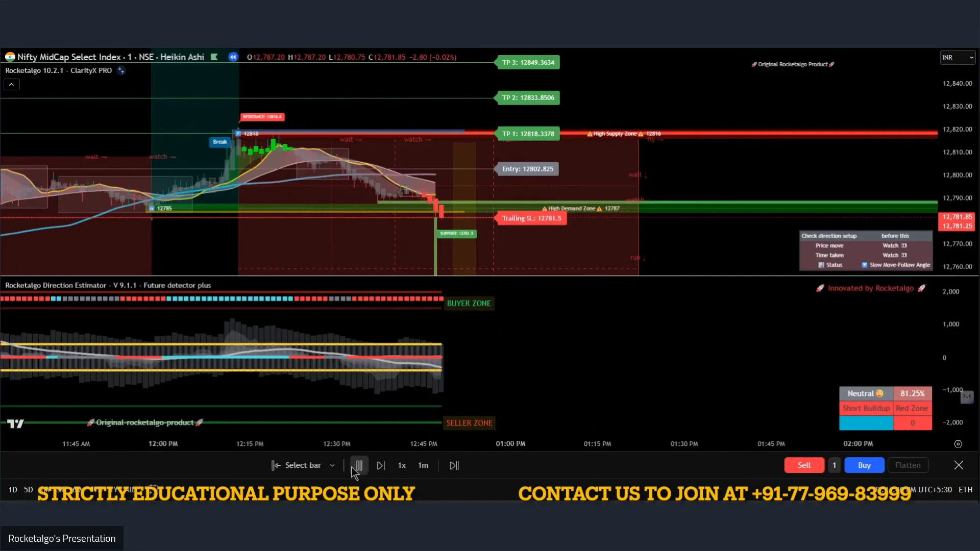
Task: Click the cyan color cell in the status table
Action: (866, 423)
